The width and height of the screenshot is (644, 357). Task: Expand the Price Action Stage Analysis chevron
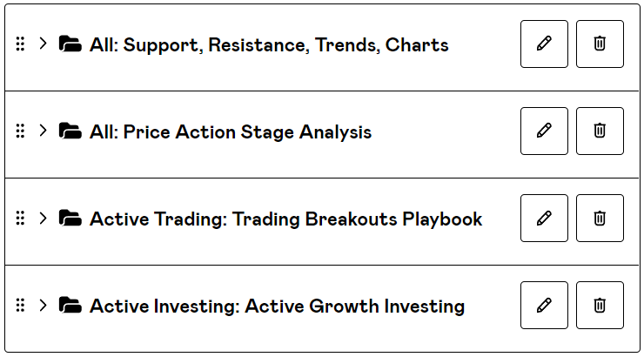(43, 131)
